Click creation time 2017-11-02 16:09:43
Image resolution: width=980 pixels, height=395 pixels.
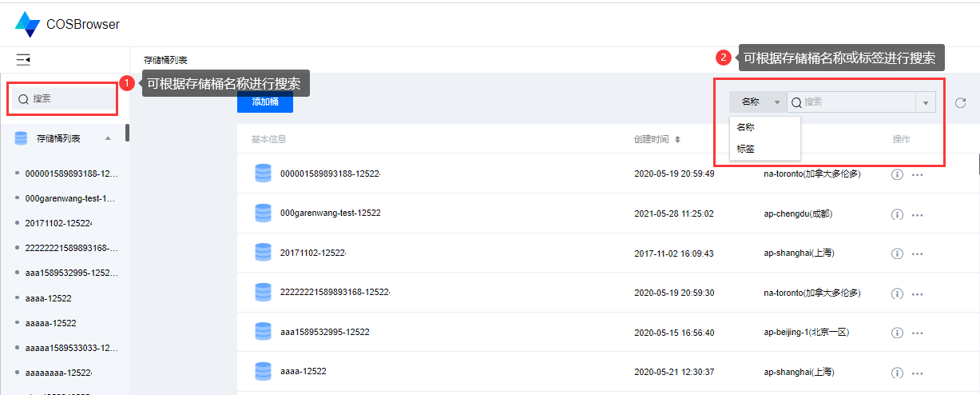pyautogui.click(x=674, y=253)
